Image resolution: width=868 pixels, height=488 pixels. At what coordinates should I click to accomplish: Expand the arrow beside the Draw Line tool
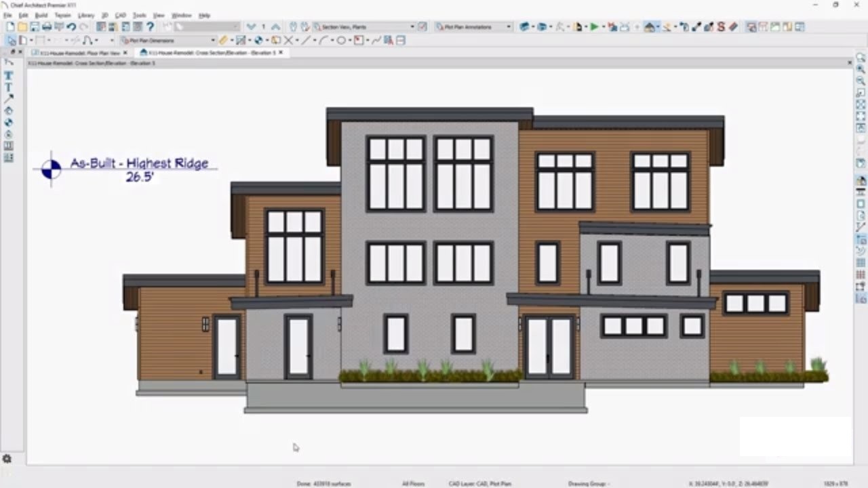(315, 40)
